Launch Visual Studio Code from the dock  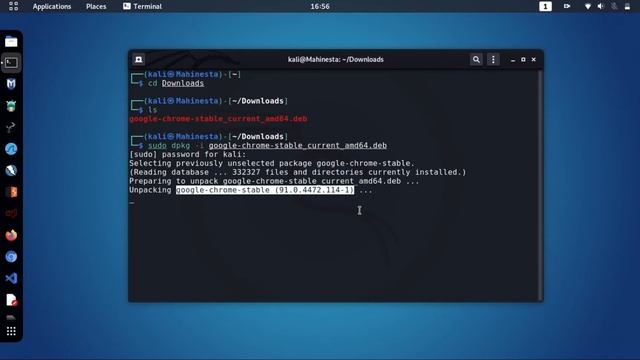point(11,278)
